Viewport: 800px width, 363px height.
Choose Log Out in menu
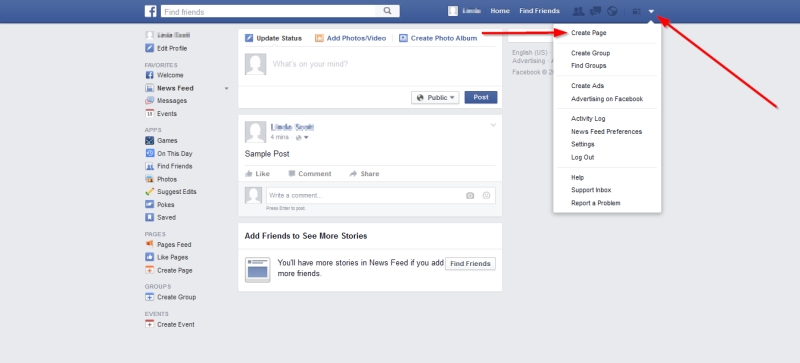(583, 157)
